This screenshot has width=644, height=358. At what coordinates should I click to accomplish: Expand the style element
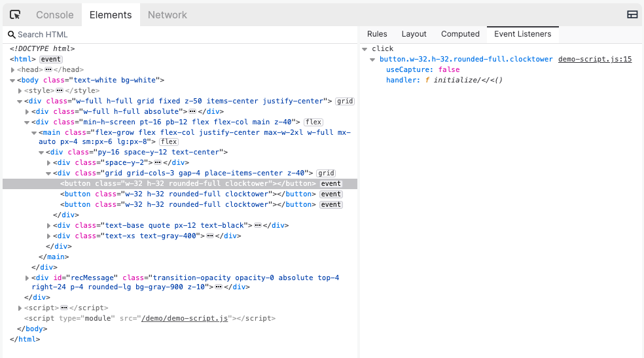(x=20, y=91)
